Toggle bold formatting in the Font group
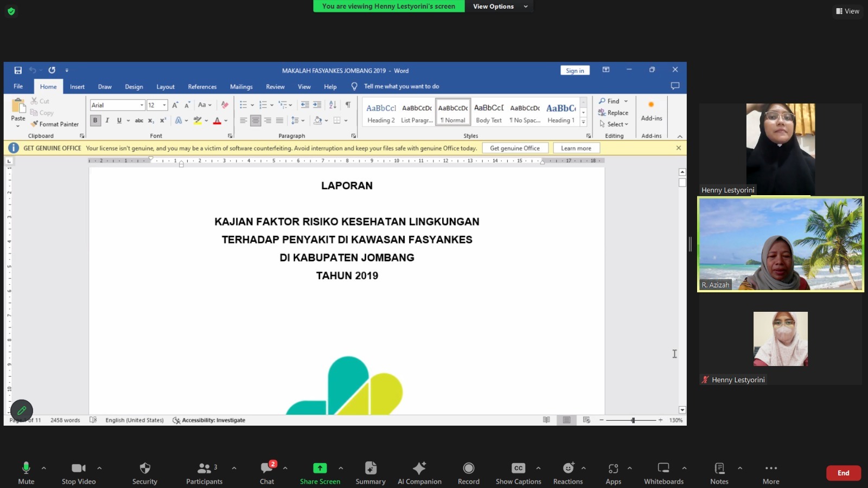Image resolution: width=868 pixels, height=488 pixels. [x=95, y=120]
